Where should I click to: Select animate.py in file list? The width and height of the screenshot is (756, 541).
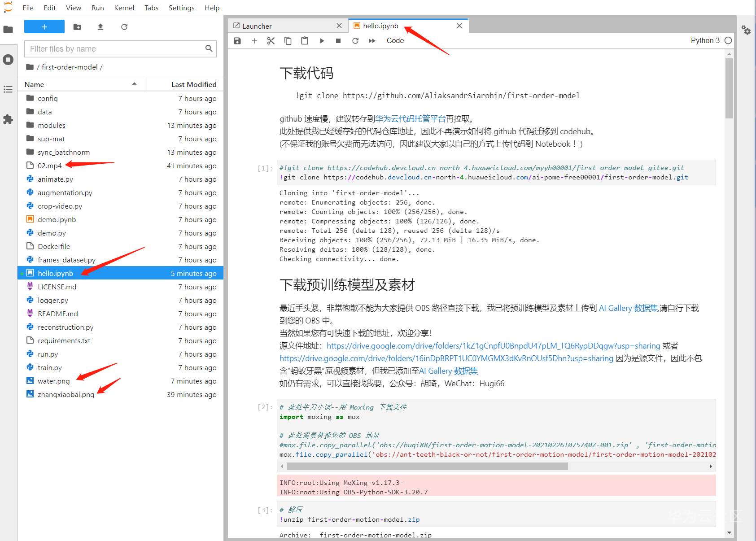coord(120,179)
